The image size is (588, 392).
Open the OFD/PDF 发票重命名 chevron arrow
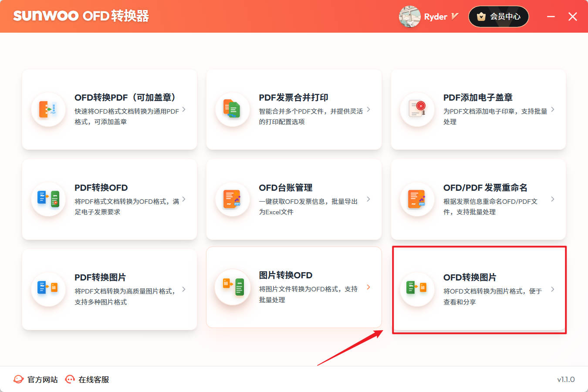pos(553,199)
